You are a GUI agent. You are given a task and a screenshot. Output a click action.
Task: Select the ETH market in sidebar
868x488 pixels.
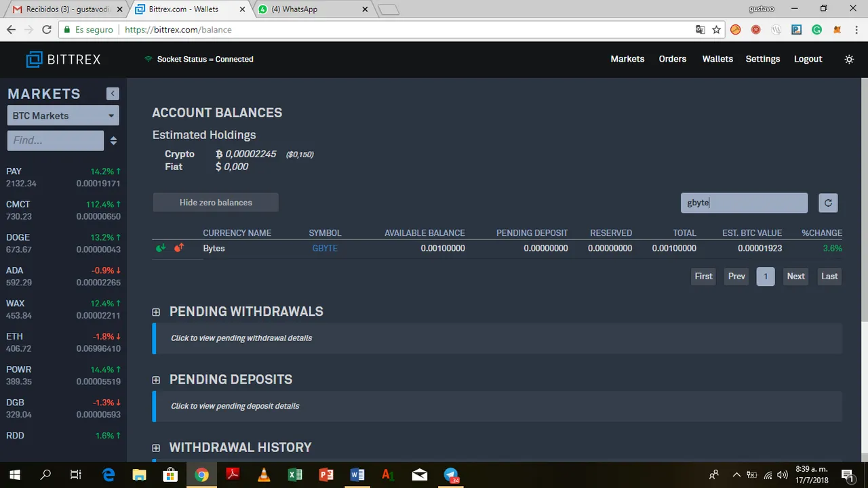point(63,342)
